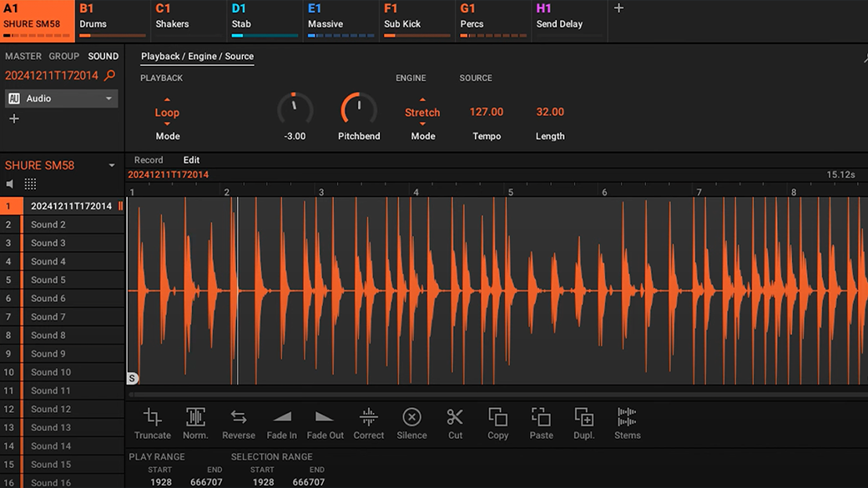Click the Truncate tool icon
Viewport: 868px width, 488px height.
pyautogui.click(x=152, y=417)
